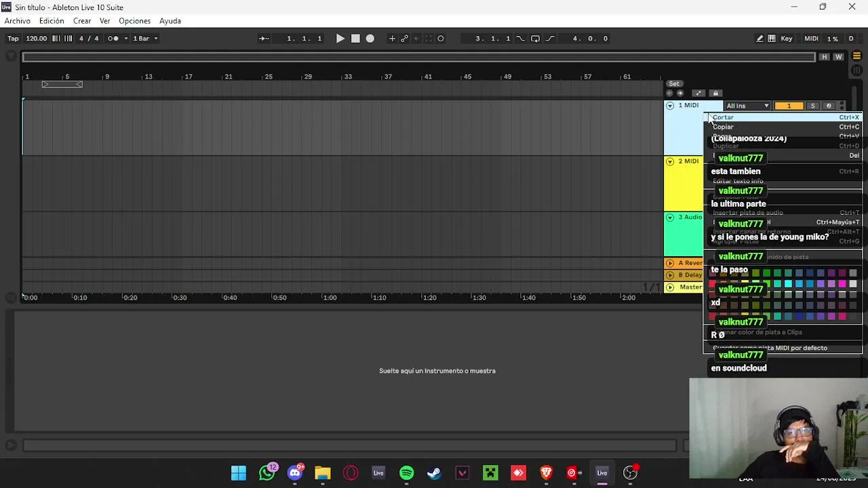Click the Stop transport button
868x488 pixels.
coord(355,39)
